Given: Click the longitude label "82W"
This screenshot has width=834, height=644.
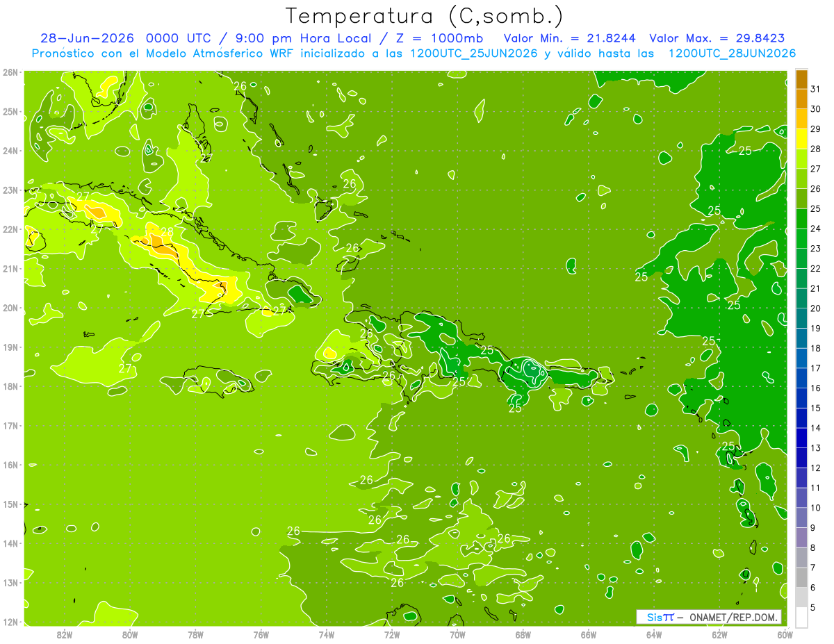Looking at the screenshot, I should click(x=64, y=634).
